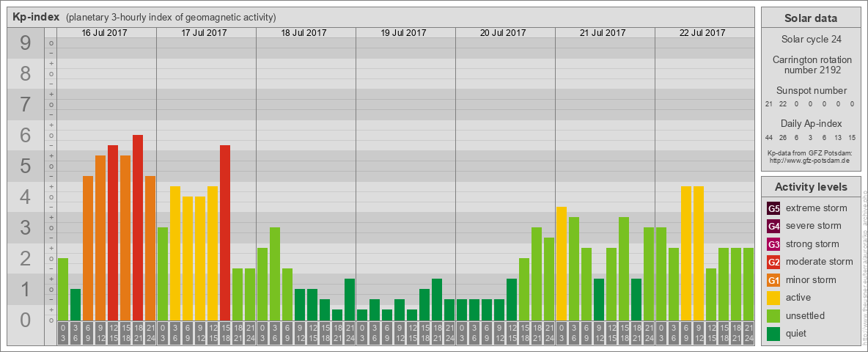The height and width of the screenshot is (352, 868).
Task: Select the 22 Jul 2017 date header
Action: (702, 33)
